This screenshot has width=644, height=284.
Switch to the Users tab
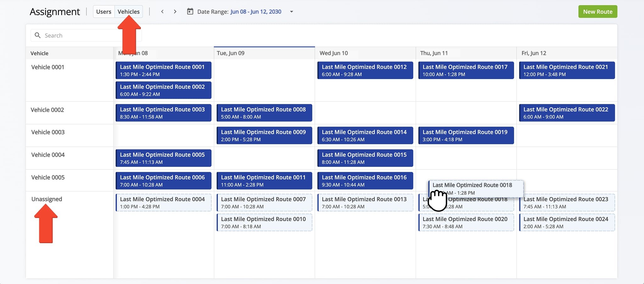tap(104, 12)
